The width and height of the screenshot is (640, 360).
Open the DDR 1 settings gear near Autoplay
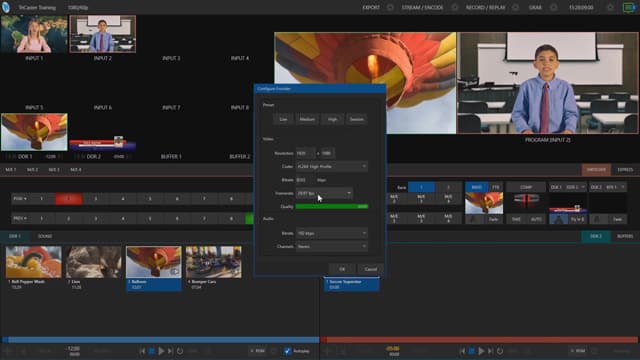(x=274, y=351)
